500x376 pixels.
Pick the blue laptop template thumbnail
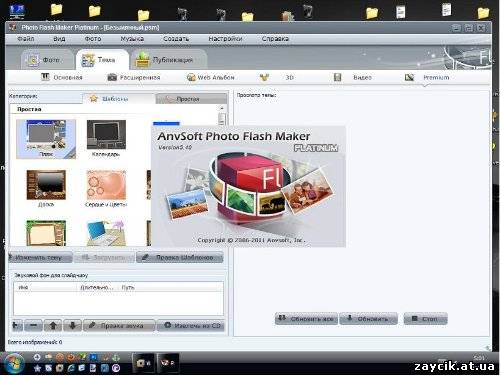pyautogui.click(x=106, y=233)
